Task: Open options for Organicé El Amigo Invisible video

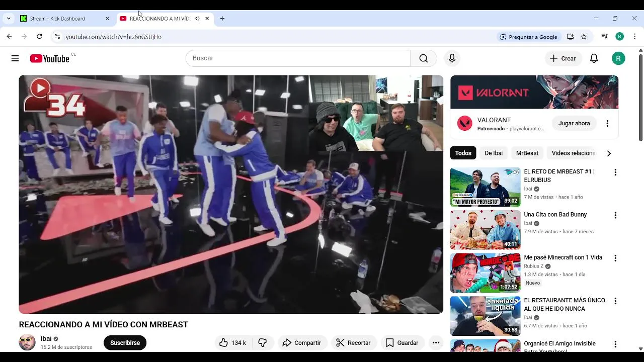Action: tap(615, 344)
